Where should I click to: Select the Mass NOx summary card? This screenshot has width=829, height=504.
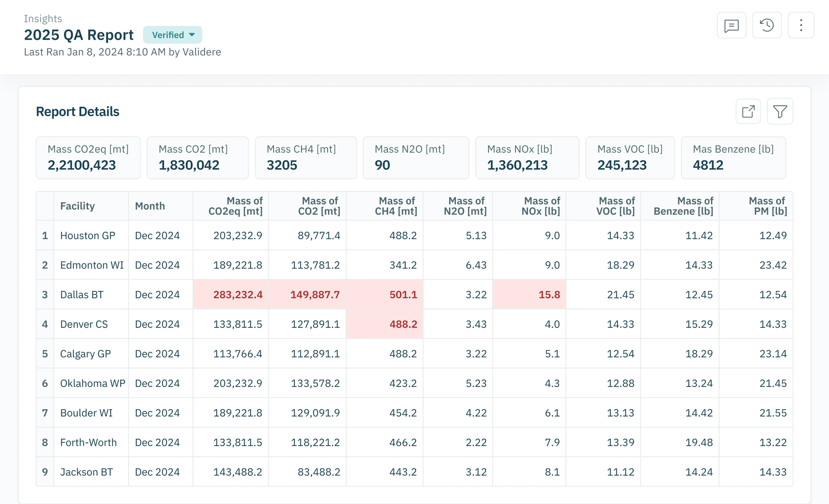(x=527, y=158)
